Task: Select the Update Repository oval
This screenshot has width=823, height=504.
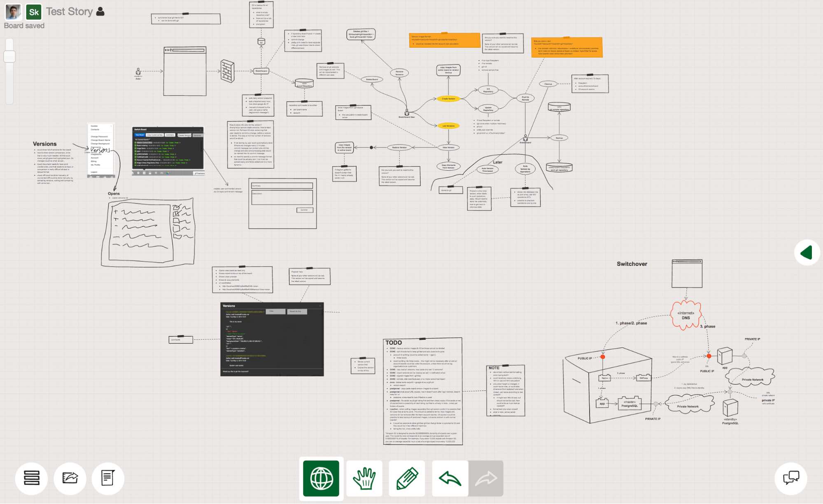Action: [488, 109]
